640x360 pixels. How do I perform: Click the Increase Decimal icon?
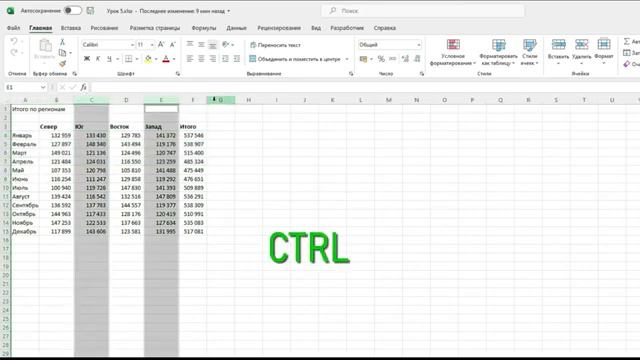point(405,59)
